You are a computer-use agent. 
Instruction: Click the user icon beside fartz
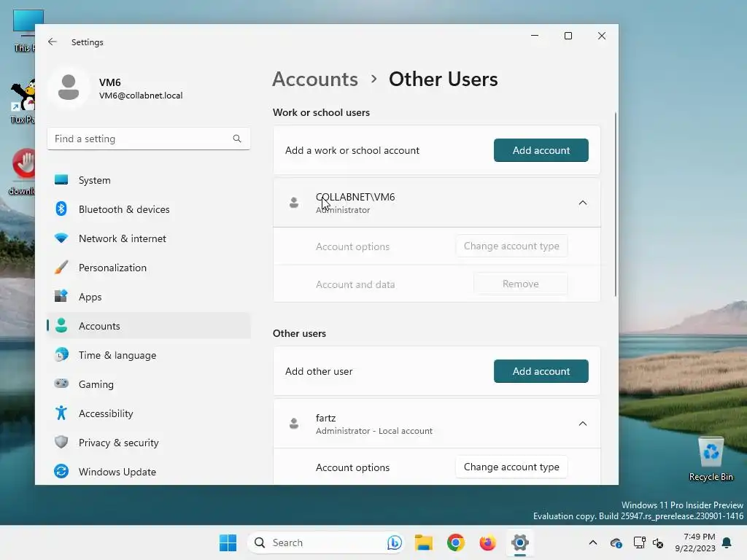(x=294, y=424)
